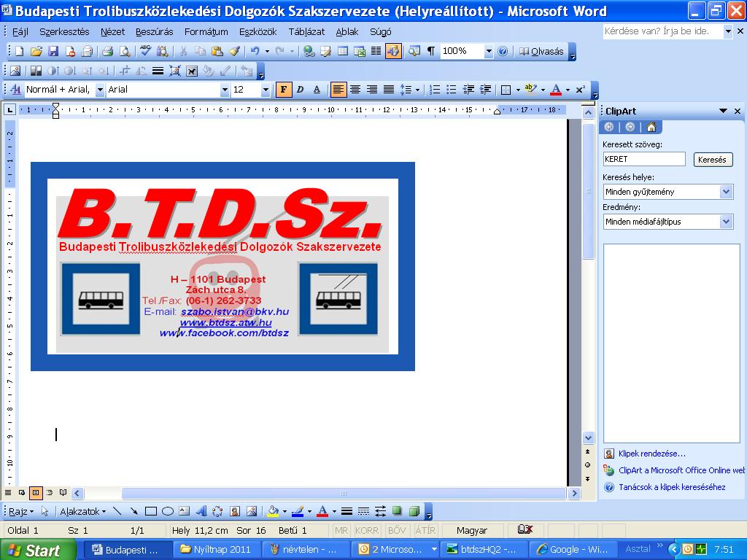Paste from clipboard
The width and height of the screenshot is (747, 560).
(217, 51)
